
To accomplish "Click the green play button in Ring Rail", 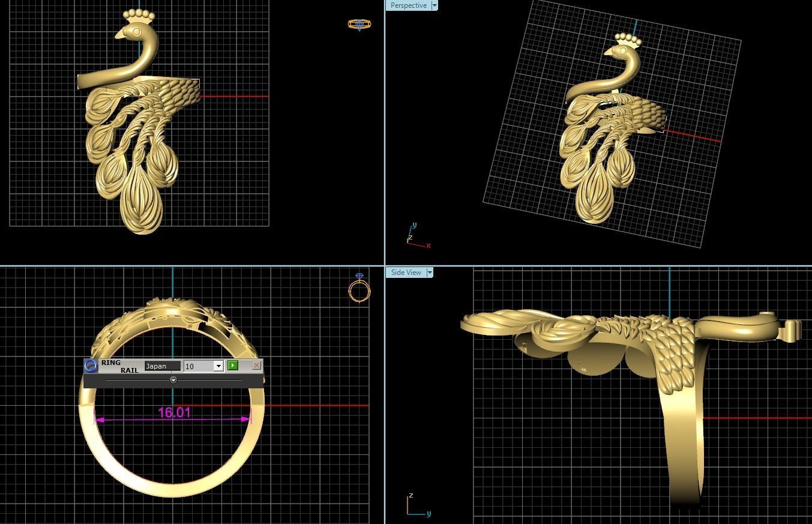I will tap(233, 366).
